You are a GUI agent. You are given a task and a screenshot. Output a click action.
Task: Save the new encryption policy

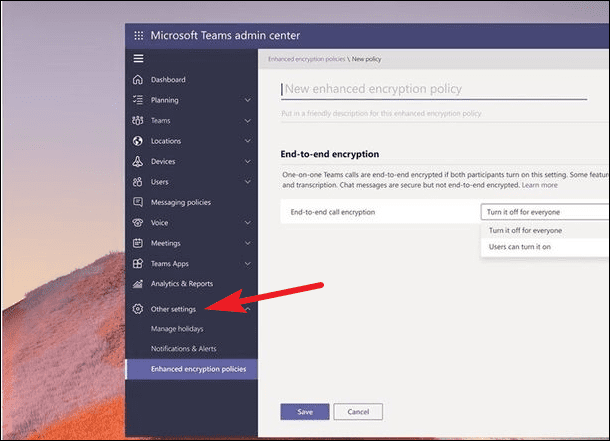point(305,412)
